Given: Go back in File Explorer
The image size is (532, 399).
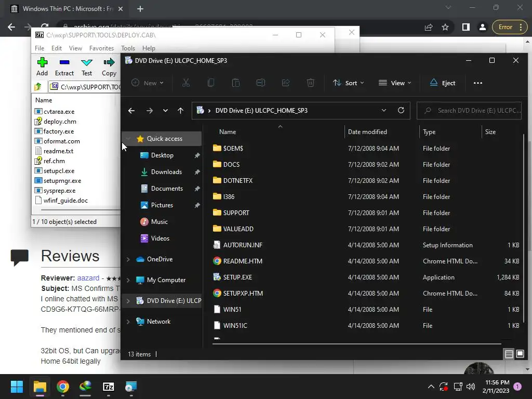Looking at the screenshot, I should pos(131,111).
